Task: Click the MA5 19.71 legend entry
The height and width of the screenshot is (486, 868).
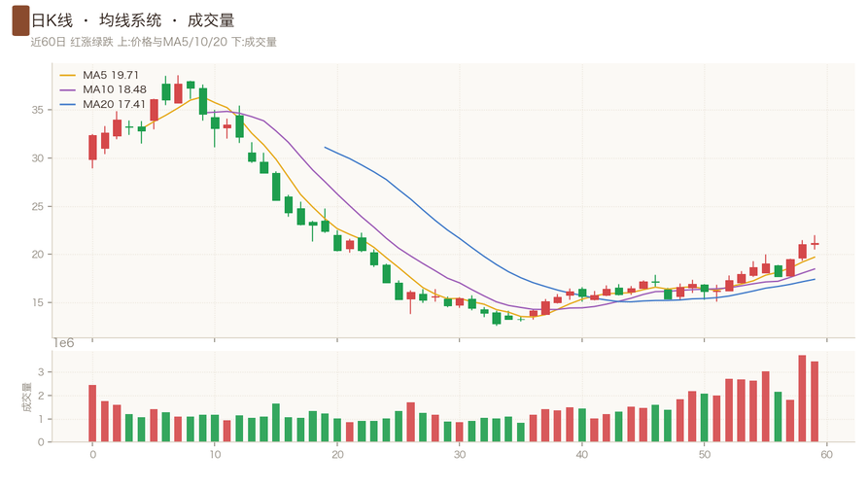Action: (x=99, y=75)
